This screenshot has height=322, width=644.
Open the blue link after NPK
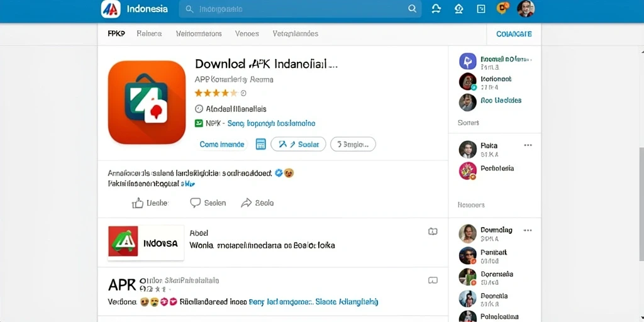(271, 123)
